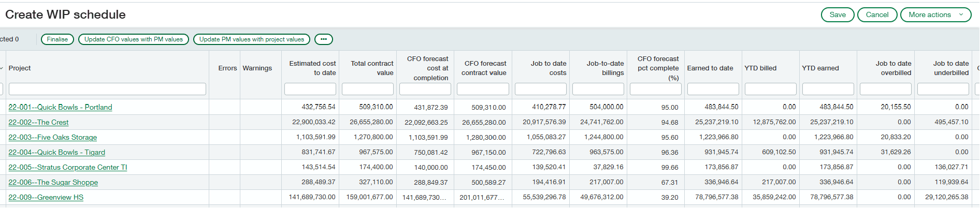Sort by YTD billed column header

pyautogui.click(x=760, y=68)
